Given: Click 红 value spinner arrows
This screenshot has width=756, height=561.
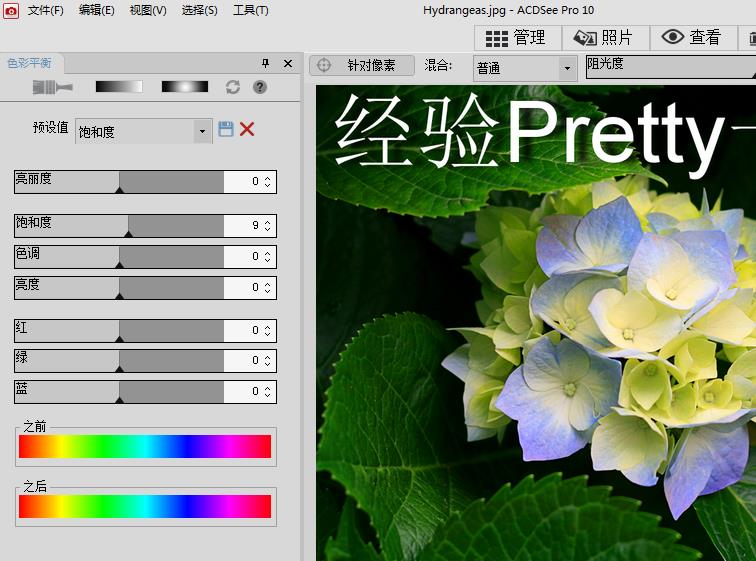Looking at the screenshot, I should [268, 331].
